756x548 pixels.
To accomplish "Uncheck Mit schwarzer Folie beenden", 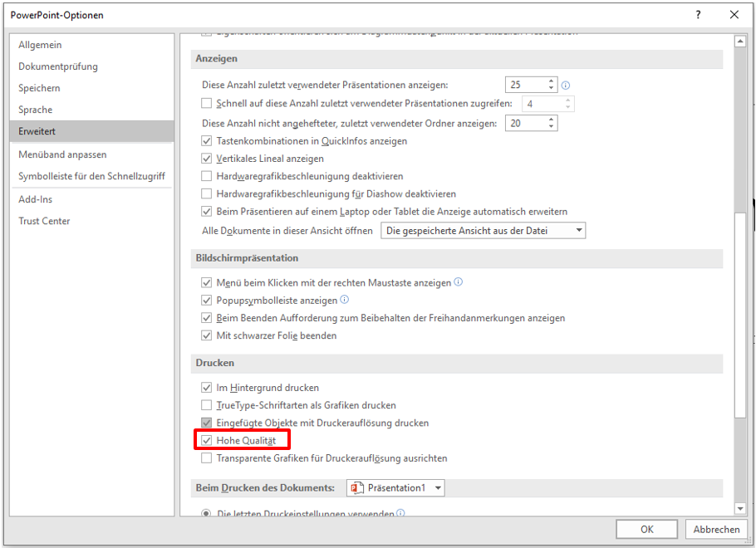I will 206,335.
